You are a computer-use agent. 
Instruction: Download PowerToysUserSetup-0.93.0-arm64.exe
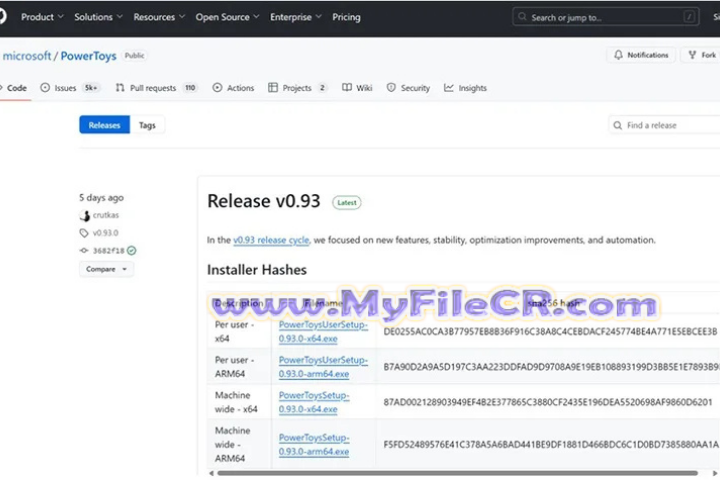pyautogui.click(x=323, y=367)
